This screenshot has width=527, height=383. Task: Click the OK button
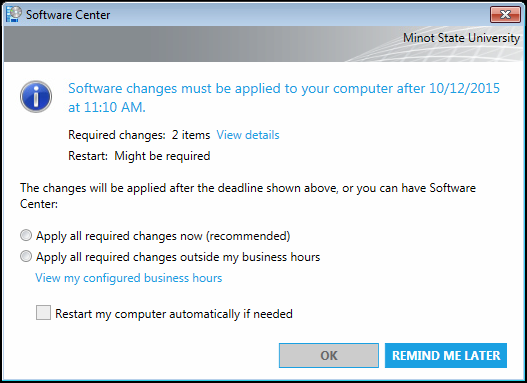[x=329, y=355]
